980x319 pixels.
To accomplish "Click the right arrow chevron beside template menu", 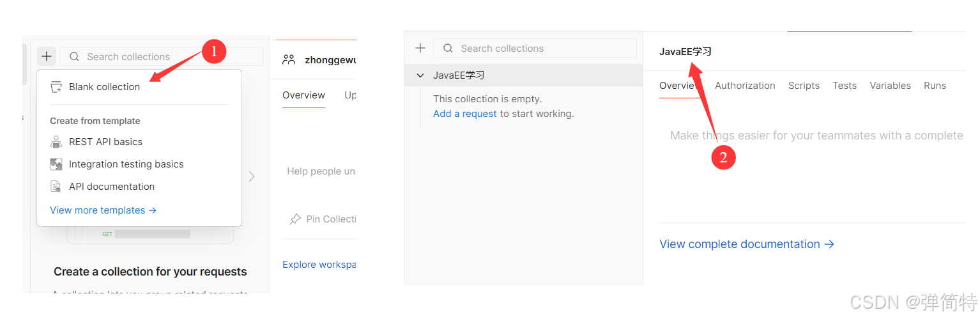I will click(x=252, y=176).
